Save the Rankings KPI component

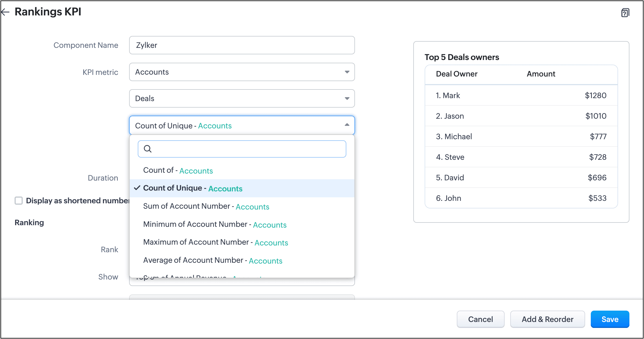coord(610,319)
